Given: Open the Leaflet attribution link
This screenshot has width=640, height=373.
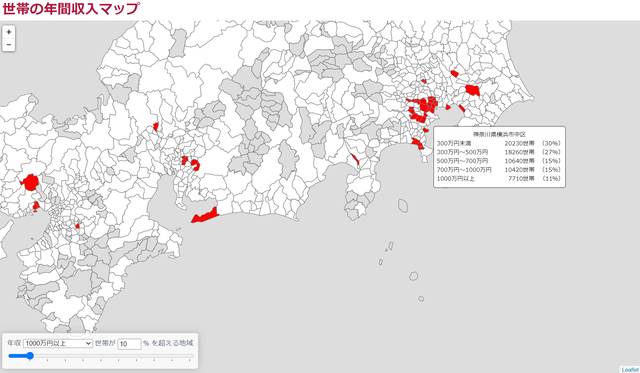Looking at the screenshot, I should (630, 370).
